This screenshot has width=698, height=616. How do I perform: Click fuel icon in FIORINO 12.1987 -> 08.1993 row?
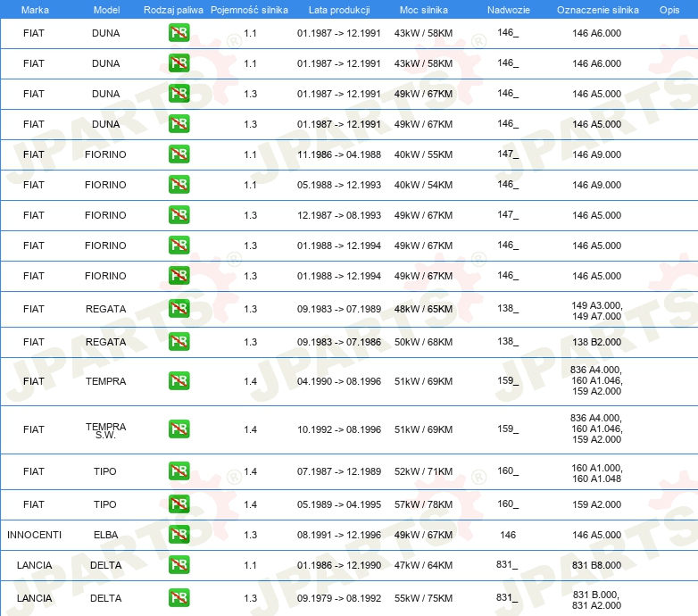(x=179, y=214)
